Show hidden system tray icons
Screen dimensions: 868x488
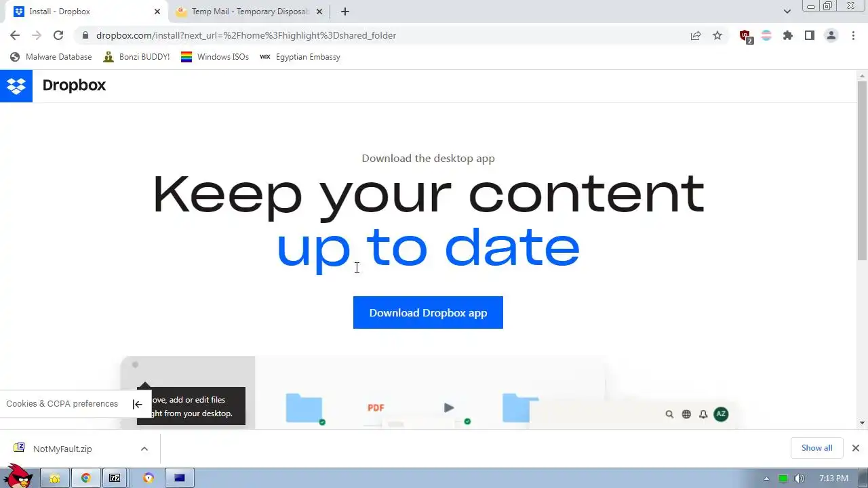[x=766, y=479]
